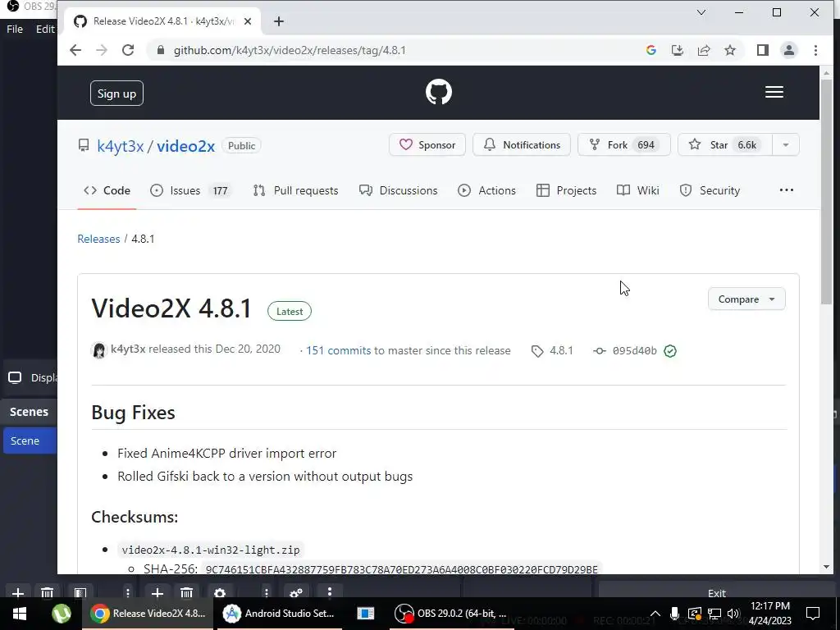Open the Projects tab
840x630 pixels.
(566, 190)
